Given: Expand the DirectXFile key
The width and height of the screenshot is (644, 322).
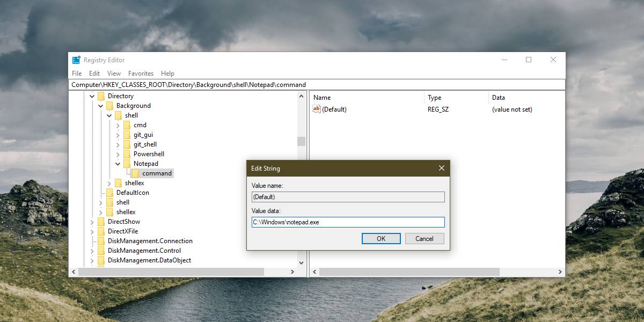Looking at the screenshot, I should point(92,231).
